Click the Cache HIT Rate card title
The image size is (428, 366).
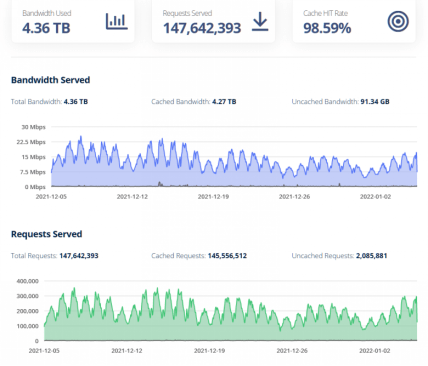click(325, 13)
